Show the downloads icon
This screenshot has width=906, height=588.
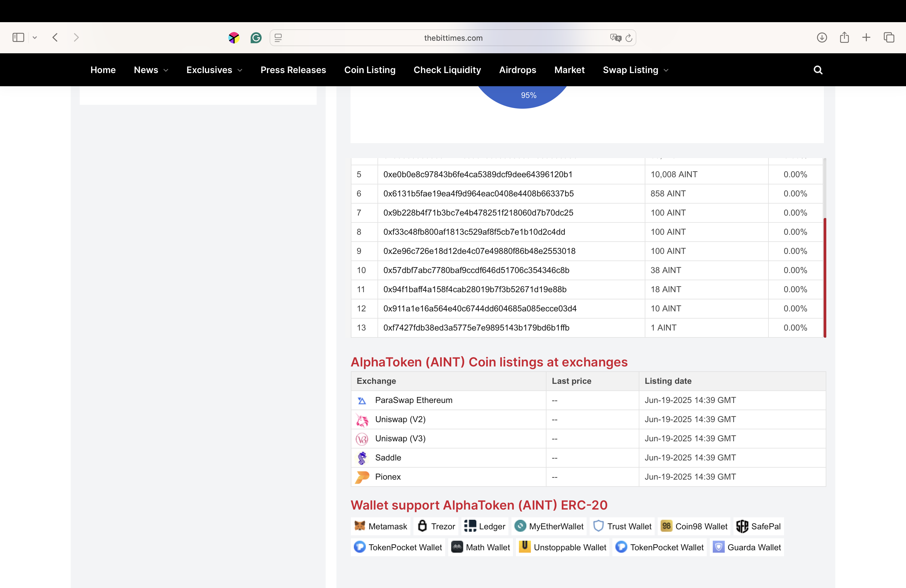[x=822, y=37]
